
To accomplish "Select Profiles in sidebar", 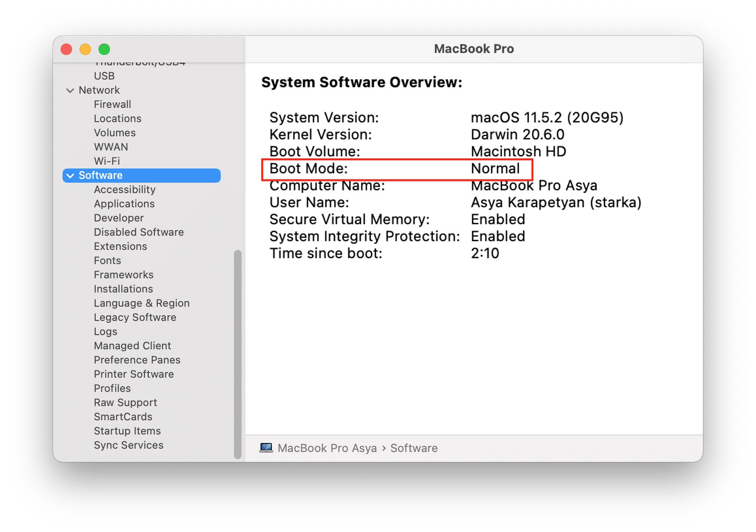I will (x=112, y=388).
